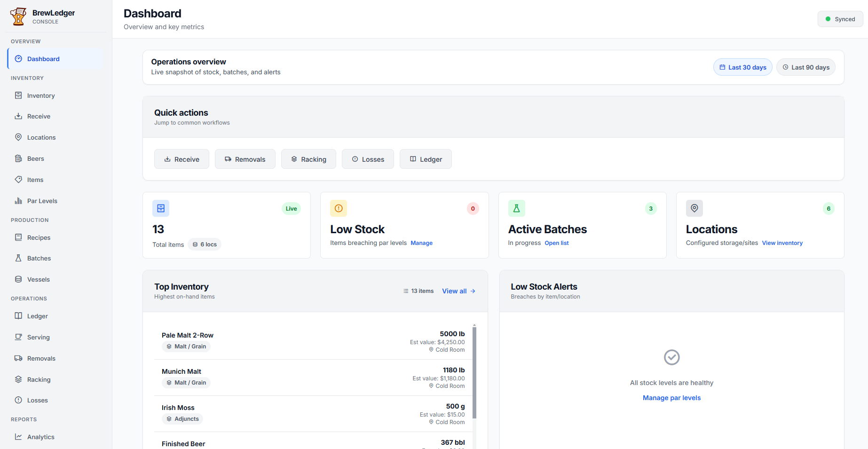Click the Removals truck icon in sidebar

(18, 358)
